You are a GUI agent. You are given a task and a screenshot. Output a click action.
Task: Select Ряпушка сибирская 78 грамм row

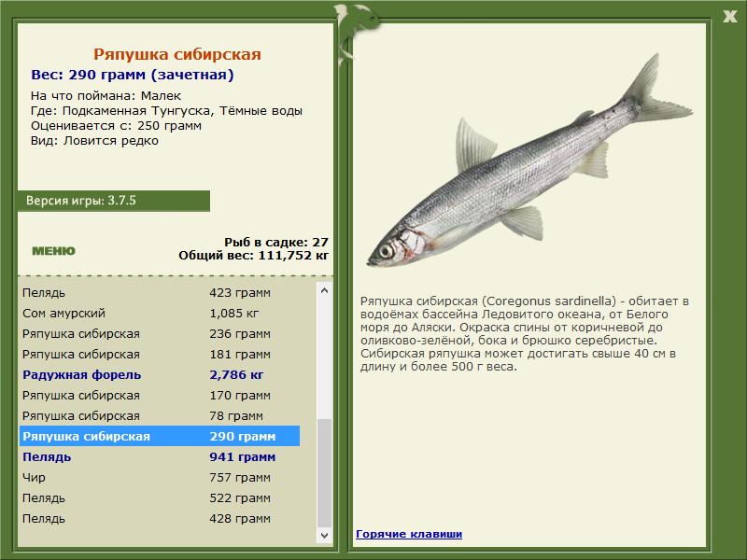pos(160,415)
